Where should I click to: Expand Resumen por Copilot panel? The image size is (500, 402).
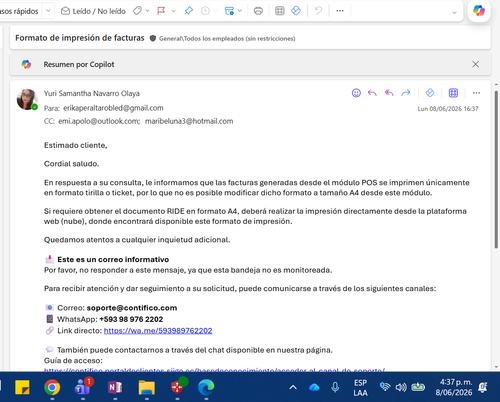tap(250, 64)
